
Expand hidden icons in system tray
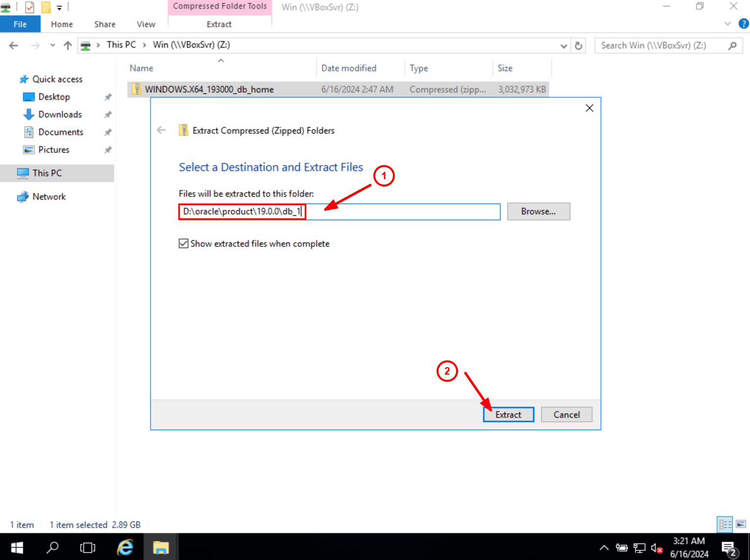click(x=604, y=547)
